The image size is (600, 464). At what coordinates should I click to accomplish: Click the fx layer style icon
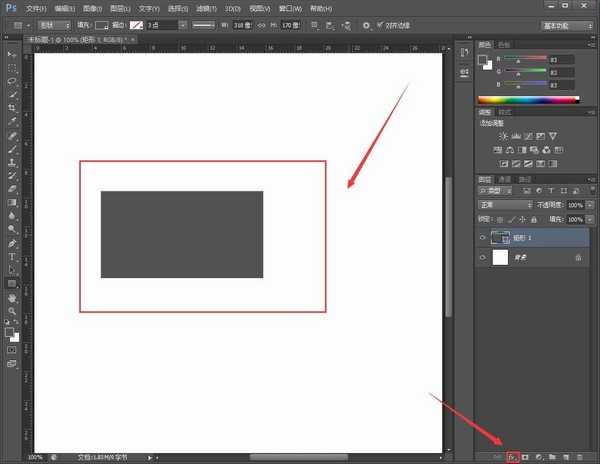512,456
